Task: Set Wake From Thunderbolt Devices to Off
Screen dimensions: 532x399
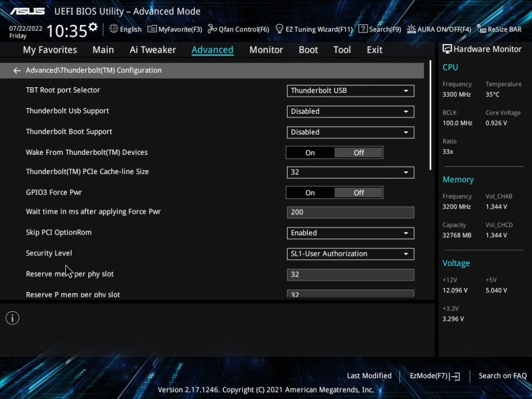Action: point(359,153)
